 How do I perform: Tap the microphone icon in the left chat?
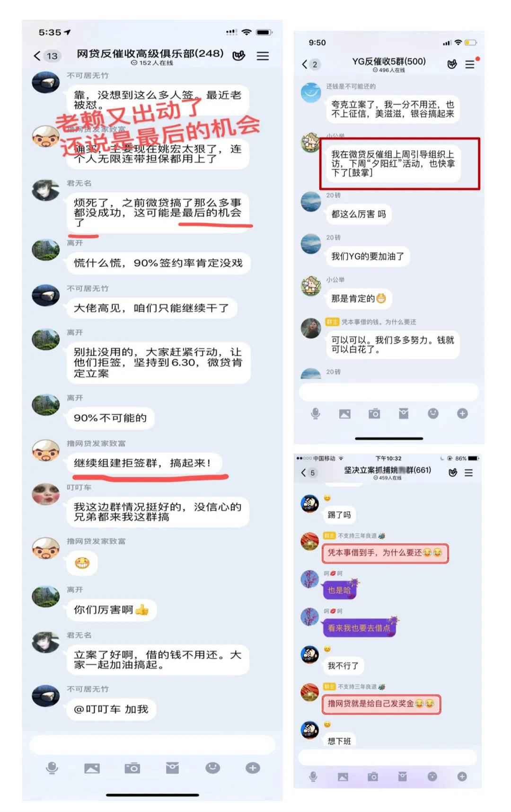(52, 768)
